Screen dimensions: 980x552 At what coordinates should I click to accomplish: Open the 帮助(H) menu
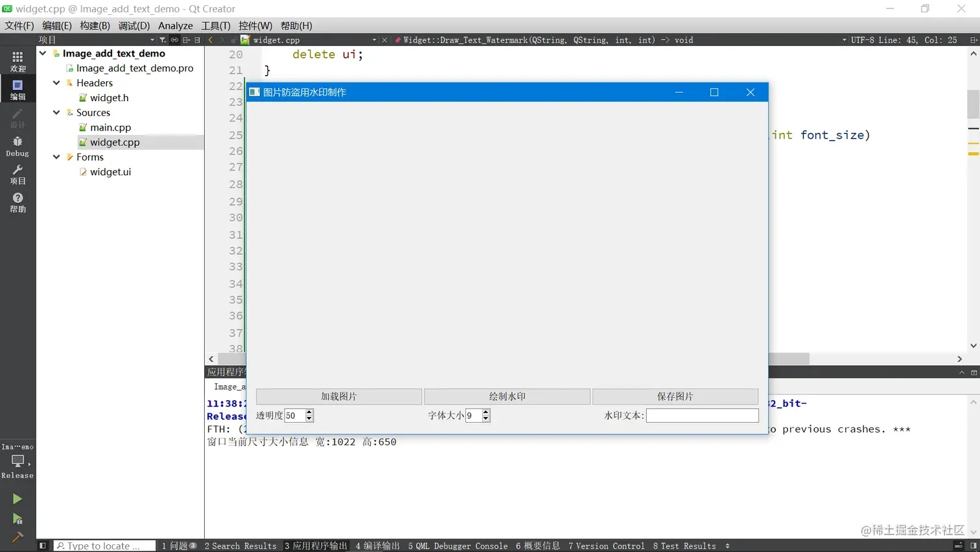click(x=296, y=25)
